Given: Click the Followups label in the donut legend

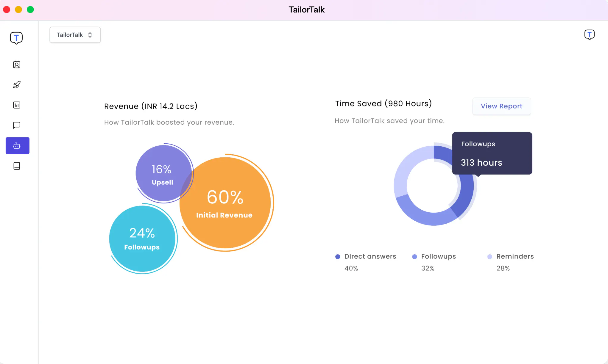Looking at the screenshot, I should (439, 257).
